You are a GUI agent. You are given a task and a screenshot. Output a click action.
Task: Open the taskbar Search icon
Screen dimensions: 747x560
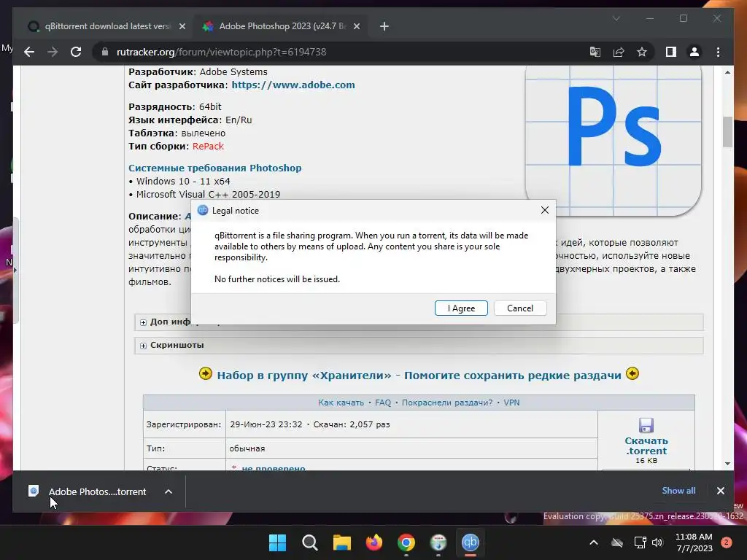tap(309, 542)
